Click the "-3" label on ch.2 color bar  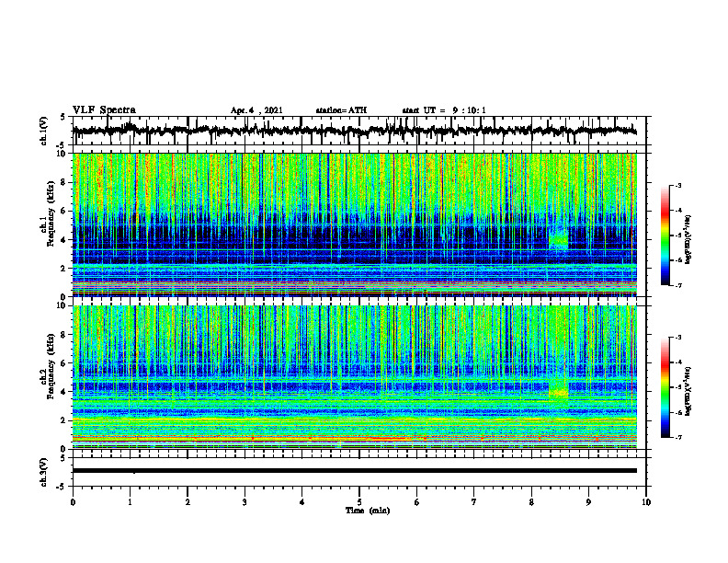[677, 338]
